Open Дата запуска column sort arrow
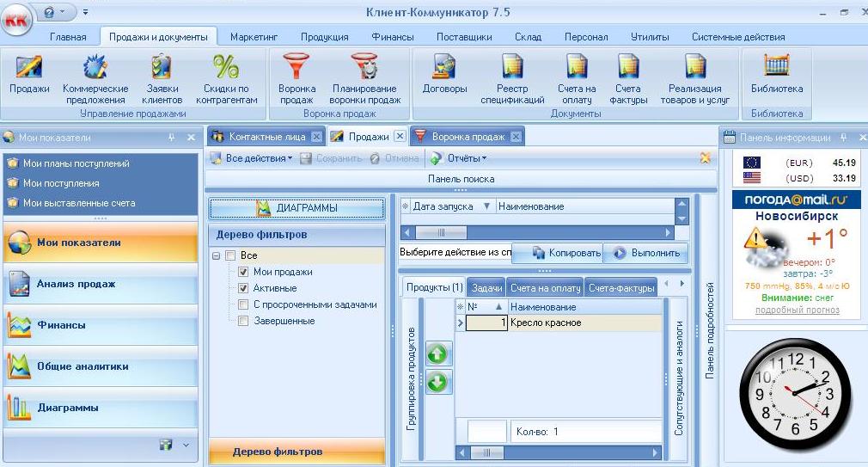 click(x=486, y=206)
